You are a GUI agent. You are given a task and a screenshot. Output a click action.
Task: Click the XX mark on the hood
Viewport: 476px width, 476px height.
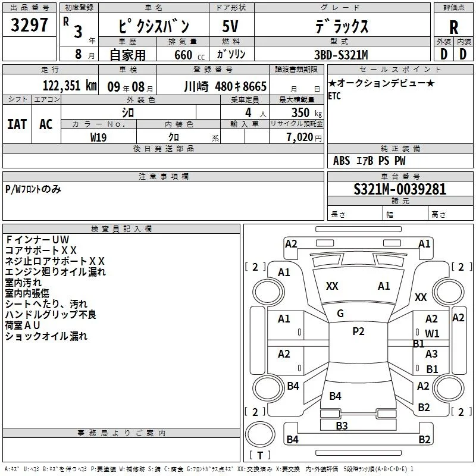(332, 286)
